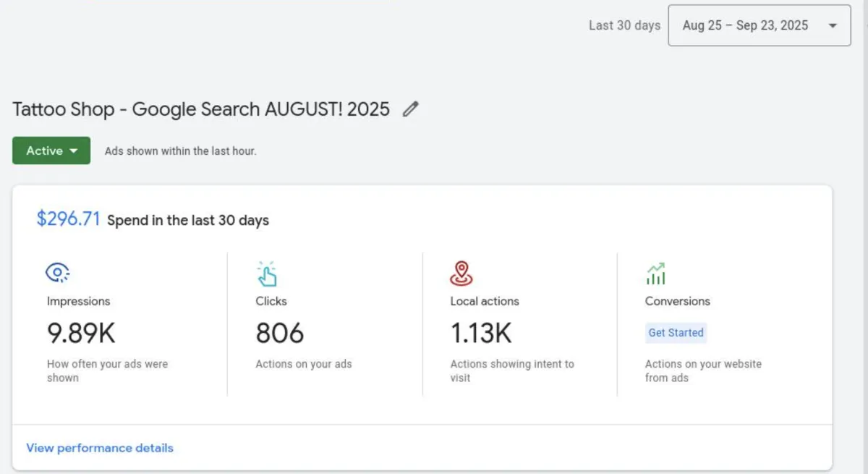Click the 9.89K impressions value
Image resolution: width=868 pixels, height=474 pixels.
click(81, 334)
